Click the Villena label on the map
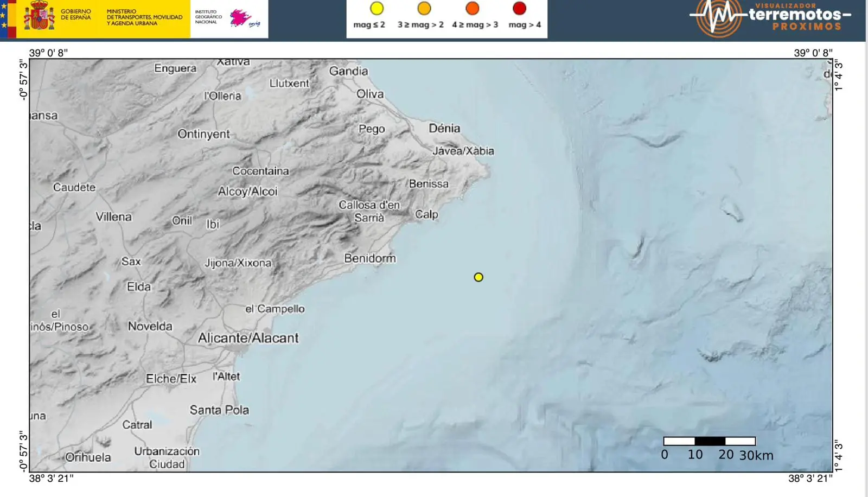This screenshot has width=868, height=497. coord(113,217)
